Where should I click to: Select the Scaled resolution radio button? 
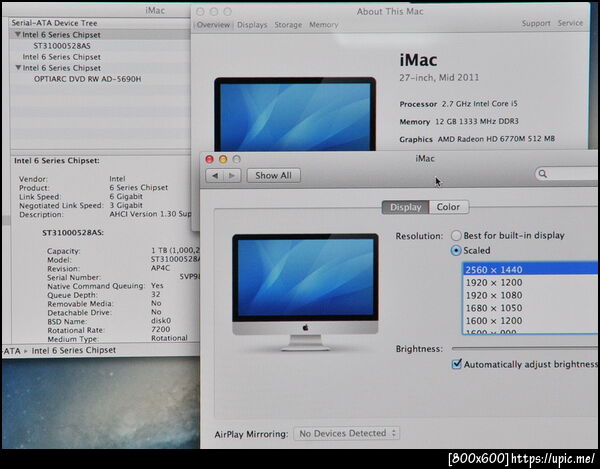click(x=456, y=251)
